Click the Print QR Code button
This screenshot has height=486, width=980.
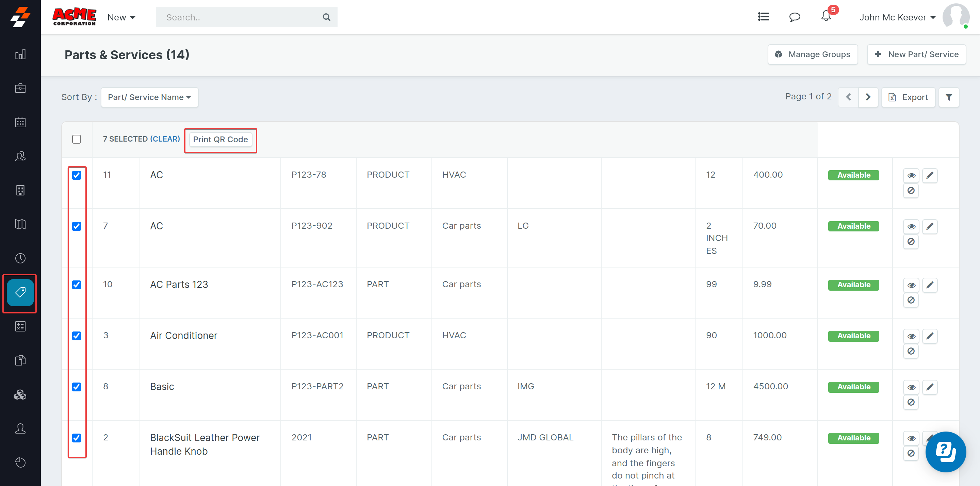click(220, 140)
